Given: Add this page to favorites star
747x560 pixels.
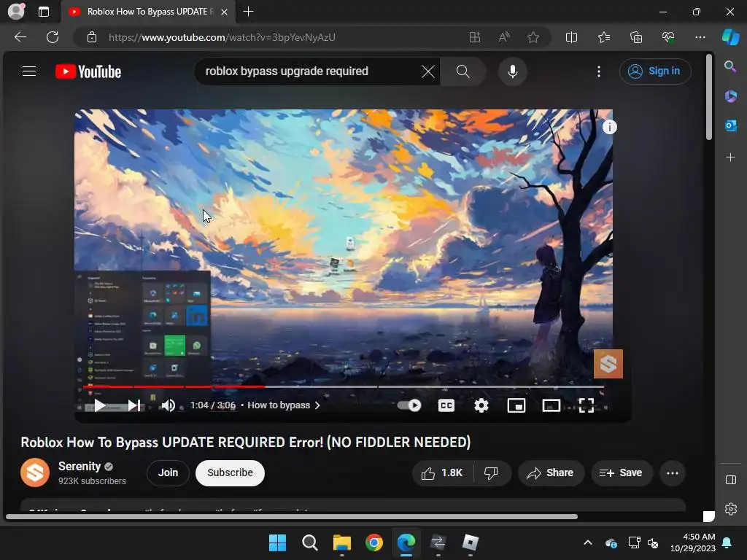Looking at the screenshot, I should pyautogui.click(x=533, y=37).
